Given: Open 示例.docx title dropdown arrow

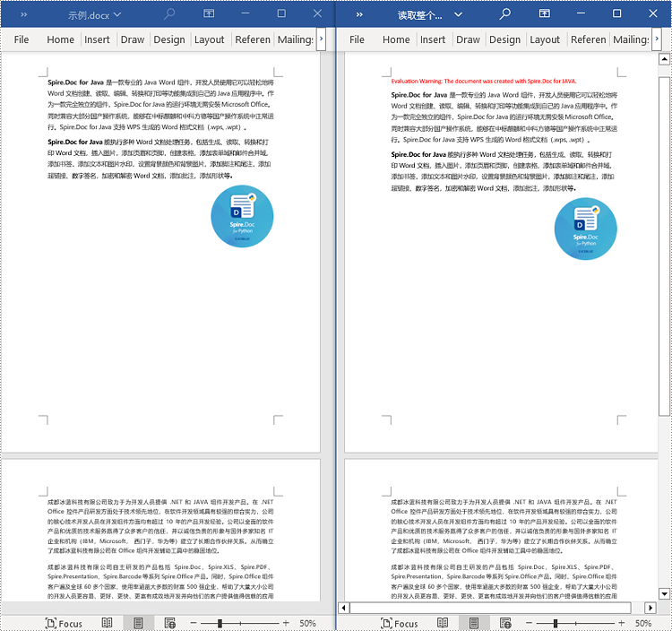Looking at the screenshot, I should pyautogui.click(x=117, y=15).
